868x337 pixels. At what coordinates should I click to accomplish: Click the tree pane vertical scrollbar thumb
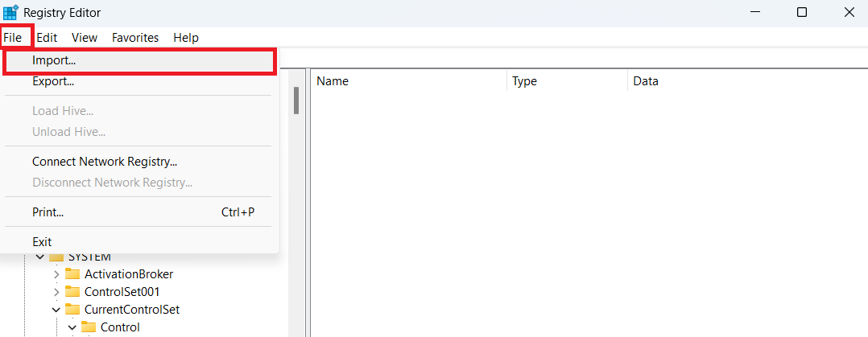(x=296, y=101)
